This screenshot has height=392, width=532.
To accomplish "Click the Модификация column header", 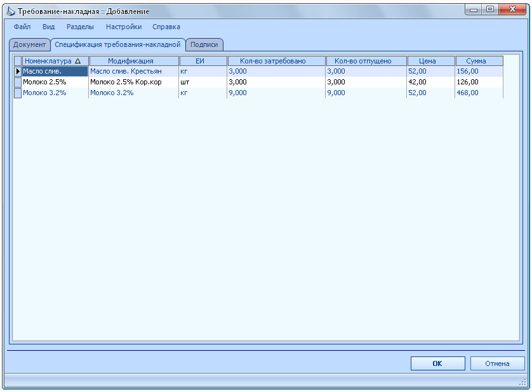I will click(x=134, y=61).
